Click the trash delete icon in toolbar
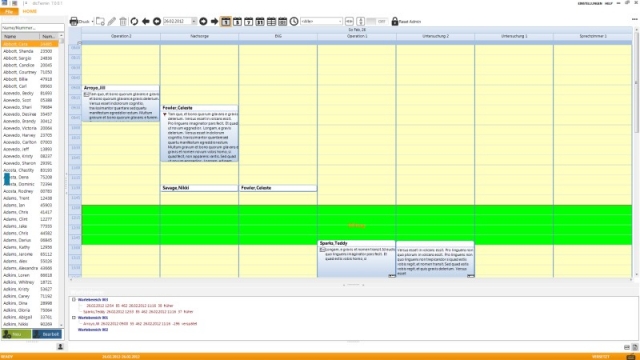Screen dimensions: 640x360 (x=123, y=21)
